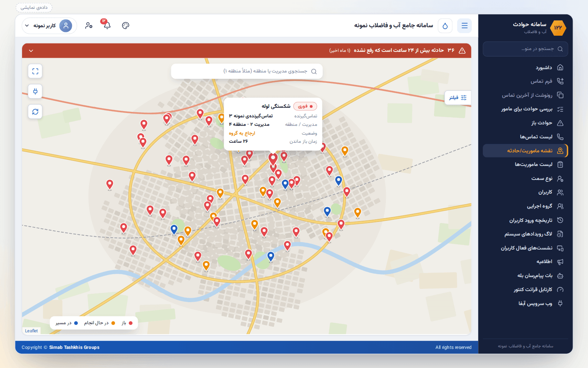Open وب سرویس آبفا menu item

point(525,304)
